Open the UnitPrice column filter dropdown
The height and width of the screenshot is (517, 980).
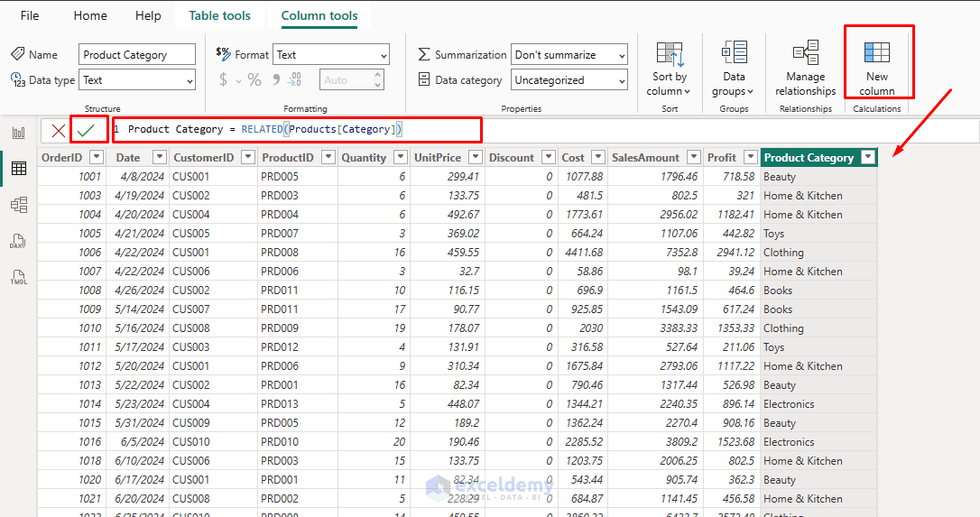[x=476, y=157]
